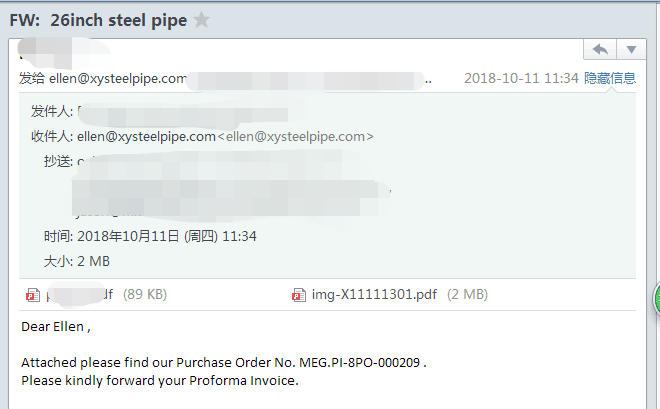Click the MEG.PI-8PO-000209 order number text
Screen dimensions: 660x409
pos(359,363)
